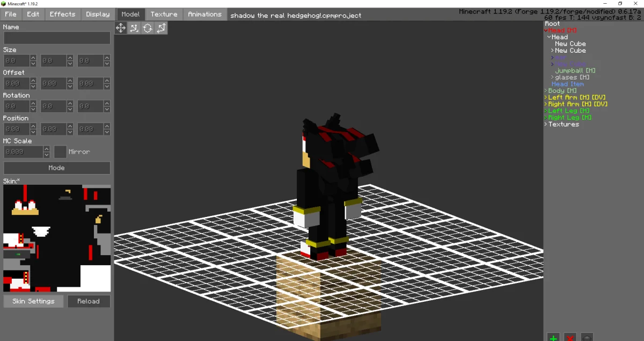
Task: Click the green plus add-part icon
Action: point(553,338)
